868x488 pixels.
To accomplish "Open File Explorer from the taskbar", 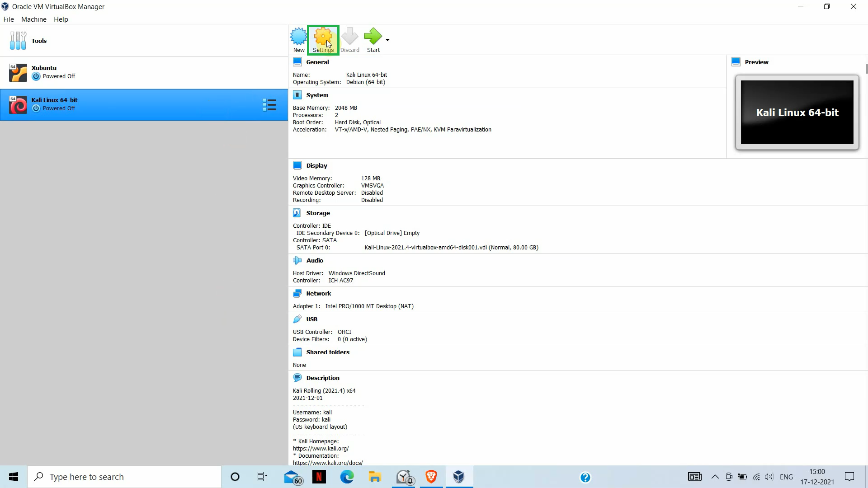I will coord(375,477).
